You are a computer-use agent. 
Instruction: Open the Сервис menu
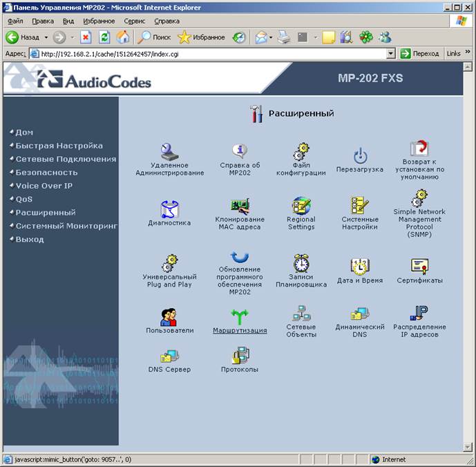pyautogui.click(x=135, y=21)
